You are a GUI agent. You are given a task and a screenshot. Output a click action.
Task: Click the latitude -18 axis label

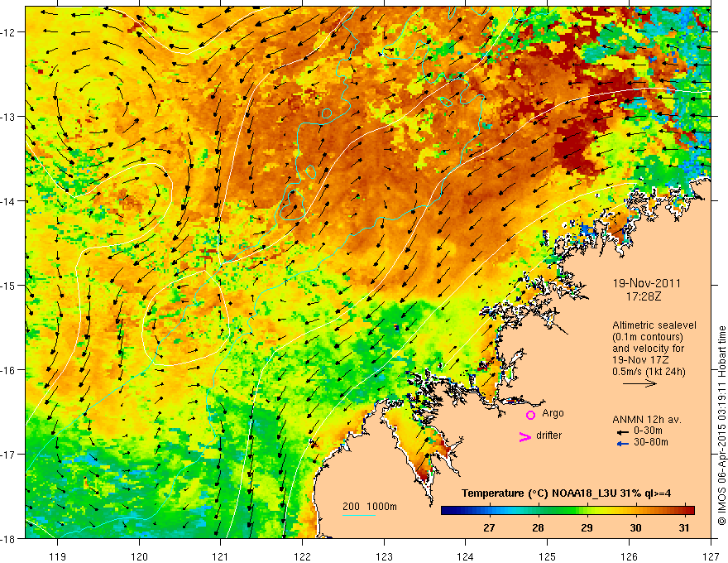[x=9, y=538]
